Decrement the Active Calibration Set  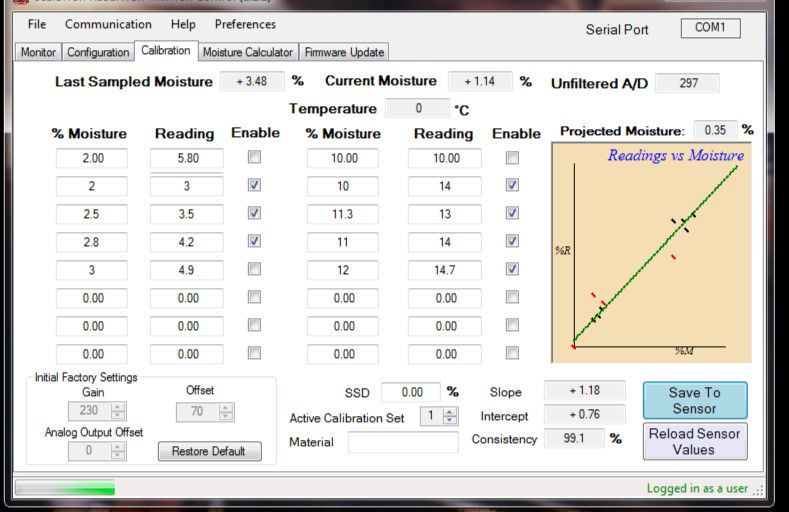coord(450,420)
